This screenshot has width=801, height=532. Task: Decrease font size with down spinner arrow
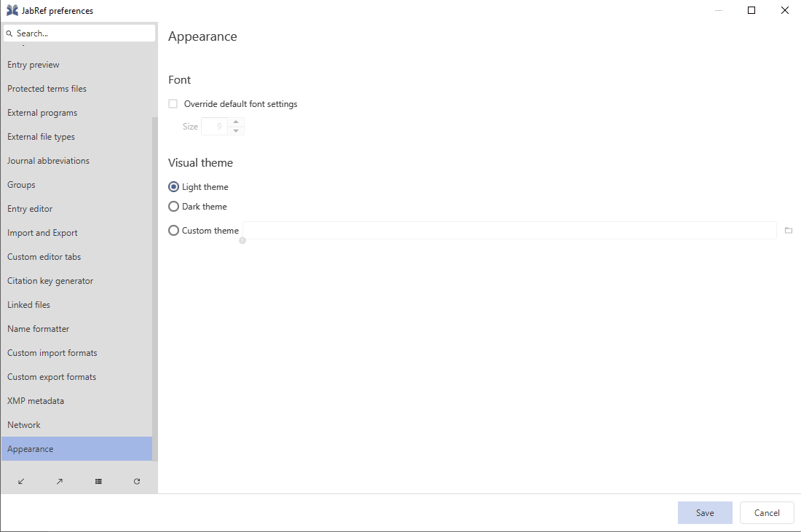point(236,131)
